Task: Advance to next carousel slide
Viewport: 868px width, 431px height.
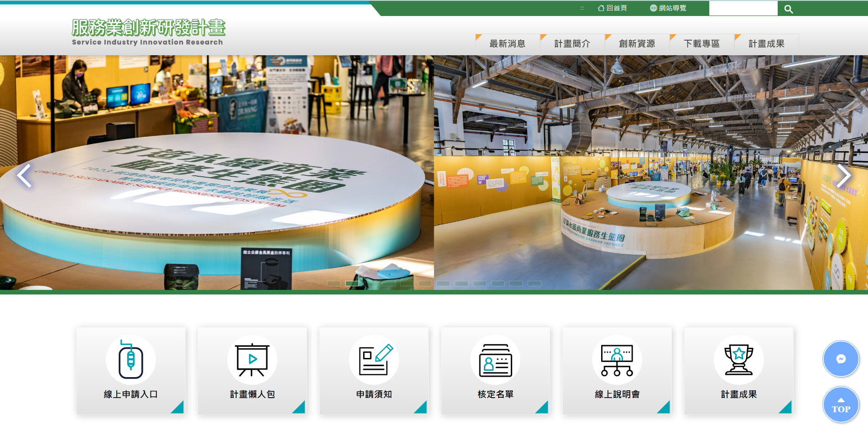Action: (x=843, y=176)
